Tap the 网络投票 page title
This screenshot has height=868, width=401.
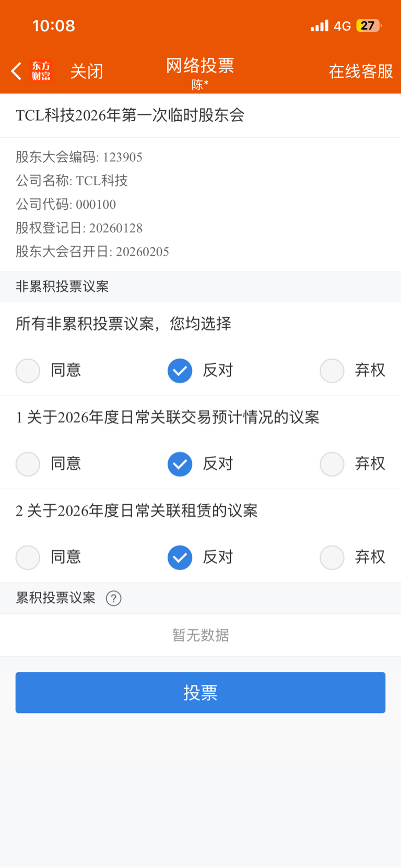click(x=200, y=66)
